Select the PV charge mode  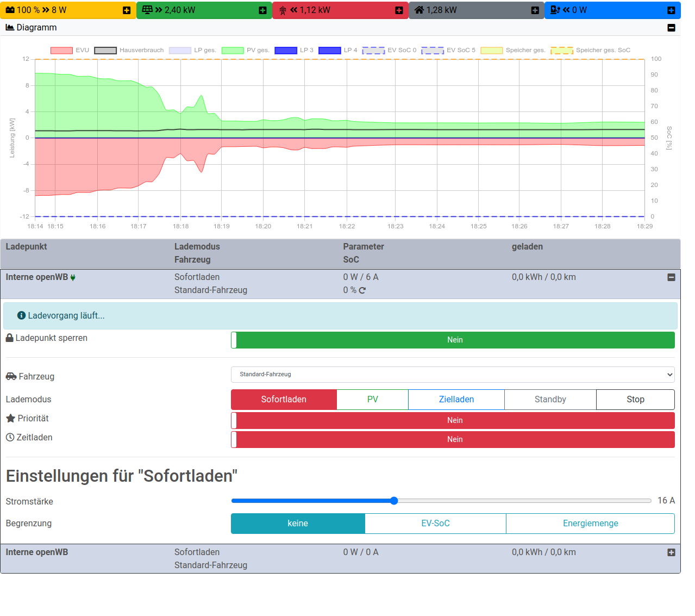click(x=372, y=400)
